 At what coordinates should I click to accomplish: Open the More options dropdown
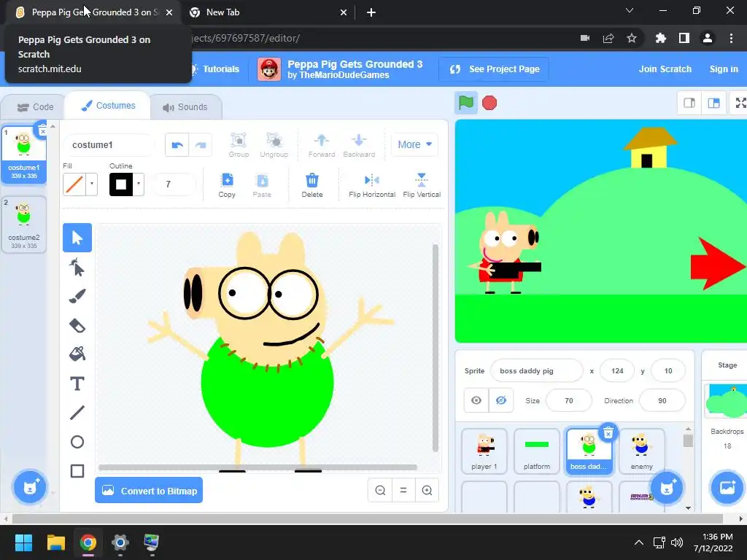click(414, 144)
